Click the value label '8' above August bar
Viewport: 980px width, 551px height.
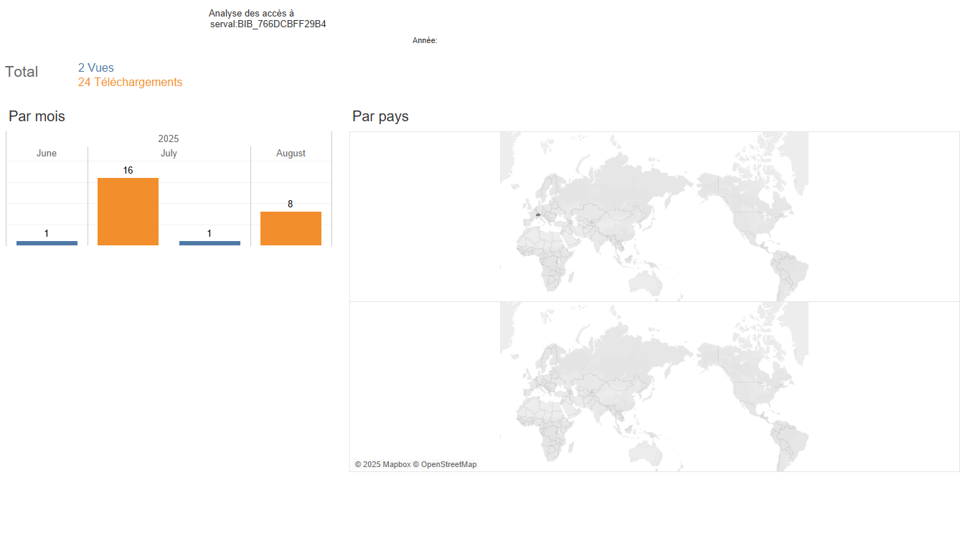coord(291,204)
